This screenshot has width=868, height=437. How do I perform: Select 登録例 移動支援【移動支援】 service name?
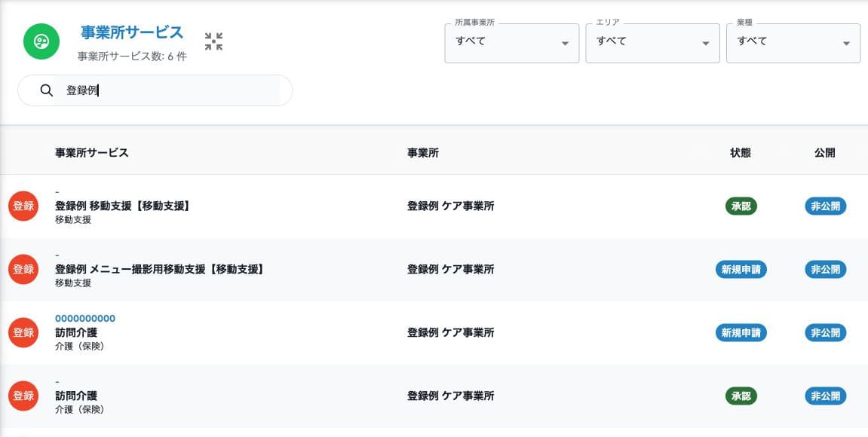[x=124, y=206]
